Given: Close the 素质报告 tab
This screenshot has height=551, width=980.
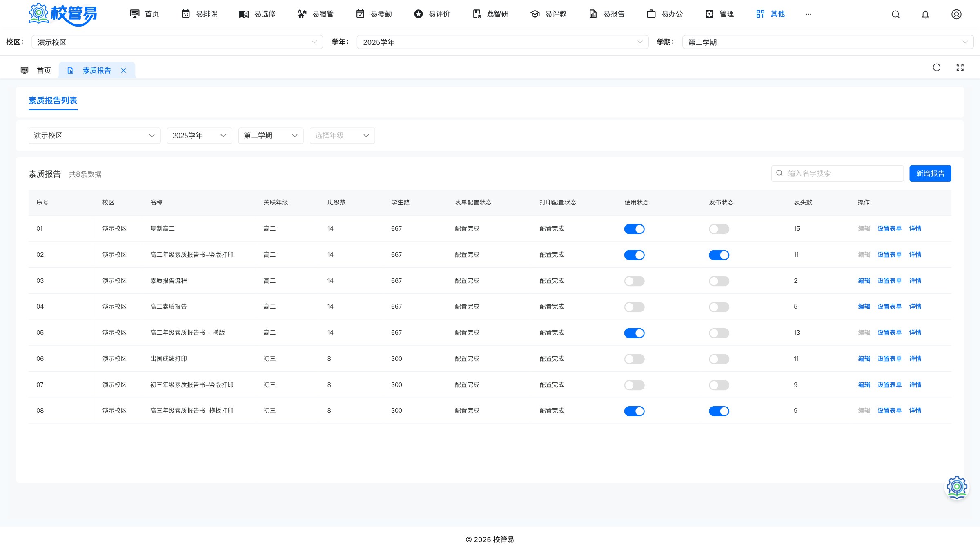Looking at the screenshot, I should click(123, 71).
